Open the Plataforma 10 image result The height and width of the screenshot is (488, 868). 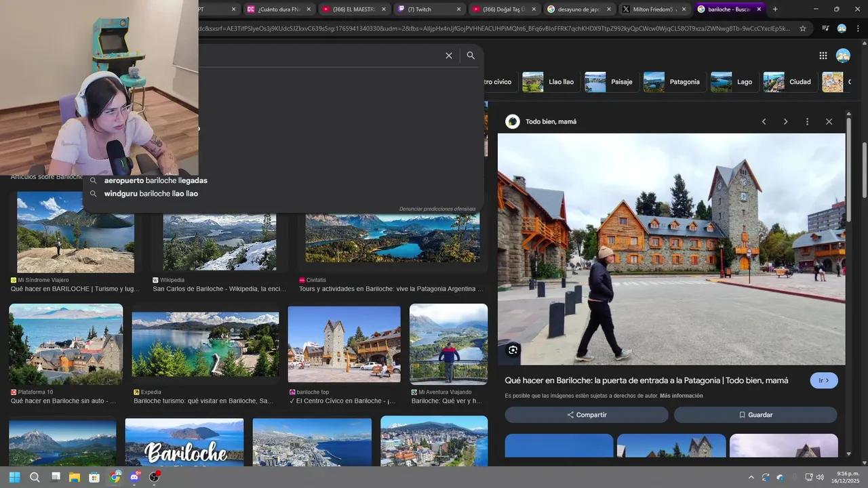tap(66, 344)
